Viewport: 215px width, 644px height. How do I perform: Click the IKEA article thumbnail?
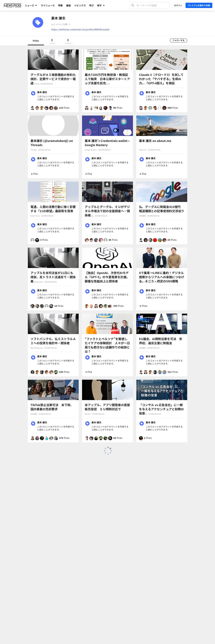107,324
